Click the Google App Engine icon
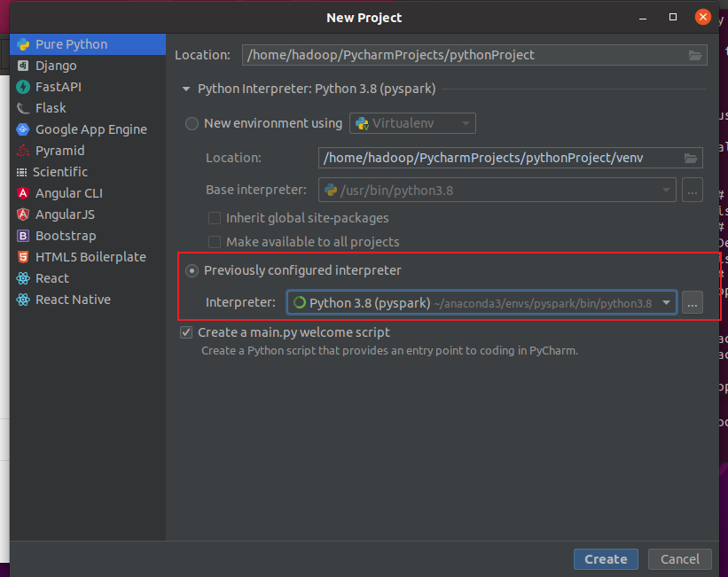 point(23,129)
